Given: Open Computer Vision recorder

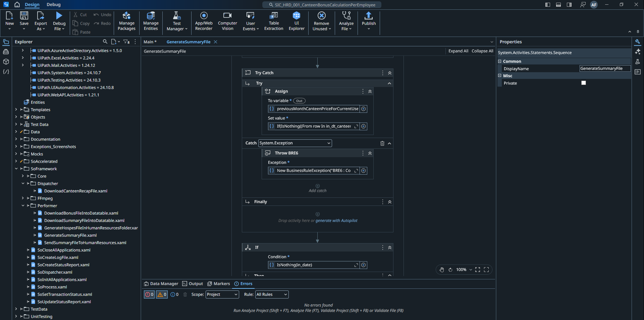Looking at the screenshot, I should tap(227, 21).
